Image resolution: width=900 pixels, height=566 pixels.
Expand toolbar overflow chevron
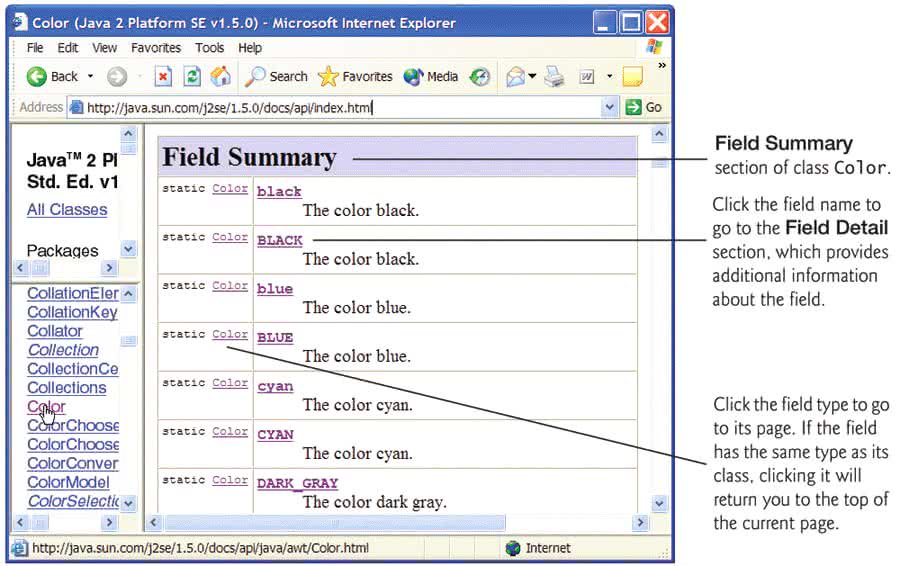pyautogui.click(x=662, y=65)
